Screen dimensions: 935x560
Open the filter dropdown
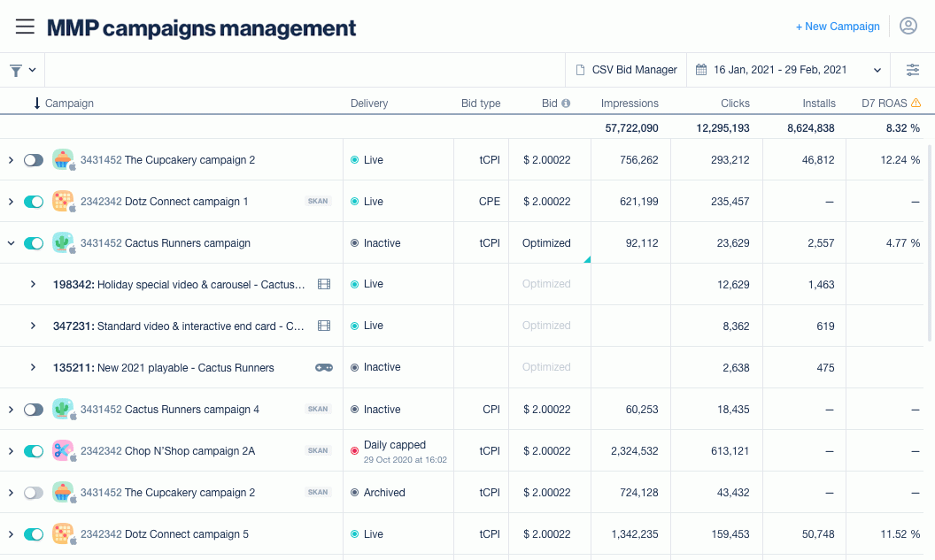22,70
